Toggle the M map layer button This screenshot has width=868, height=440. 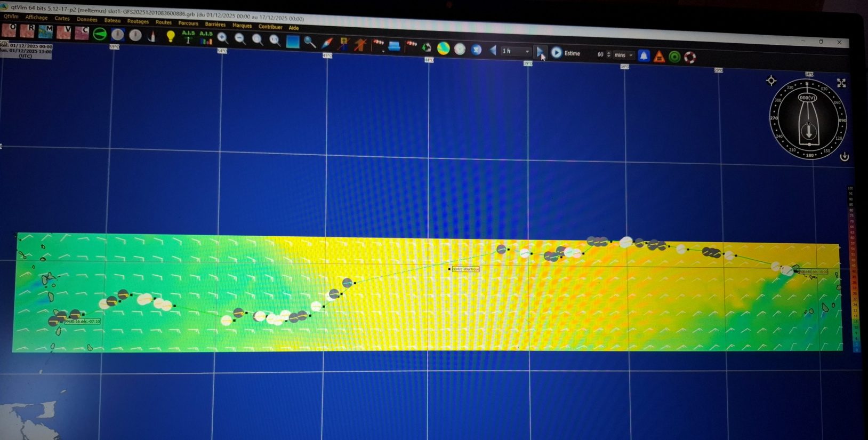[45, 31]
